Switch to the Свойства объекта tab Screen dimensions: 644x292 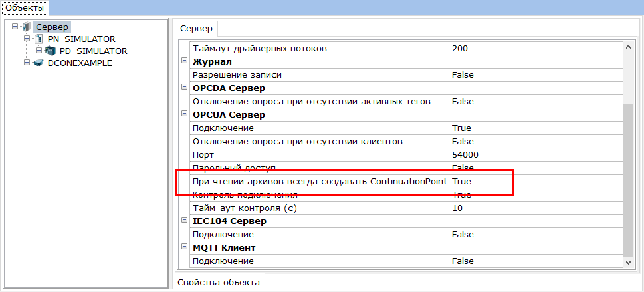(x=219, y=283)
